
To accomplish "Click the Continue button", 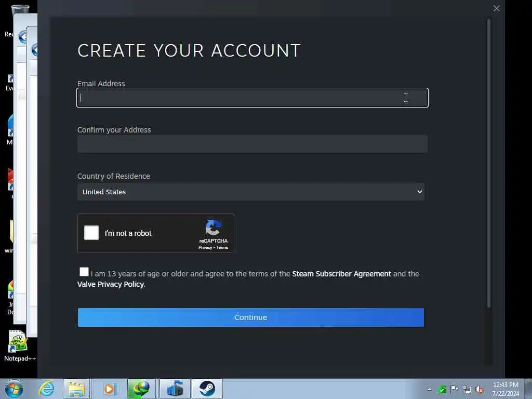I will [251, 317].
